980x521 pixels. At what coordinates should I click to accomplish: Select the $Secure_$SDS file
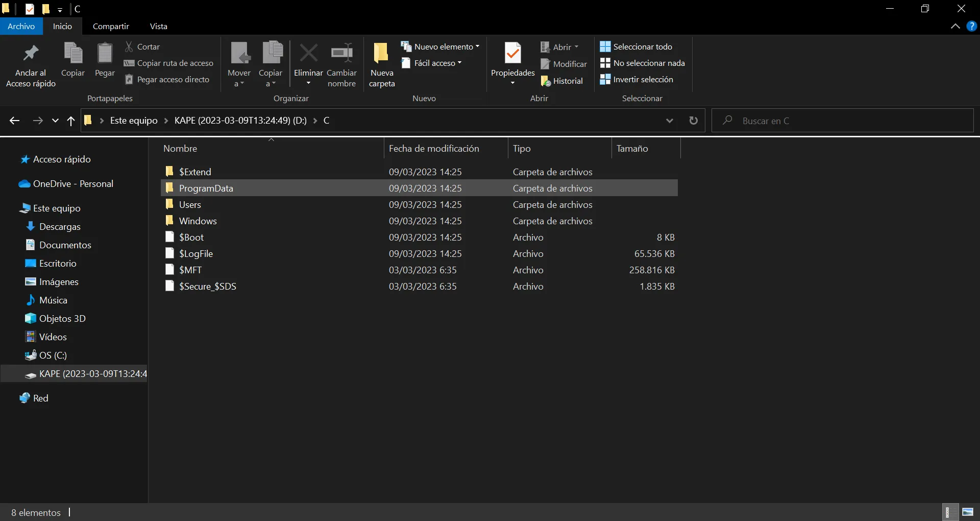click(419, 286)
